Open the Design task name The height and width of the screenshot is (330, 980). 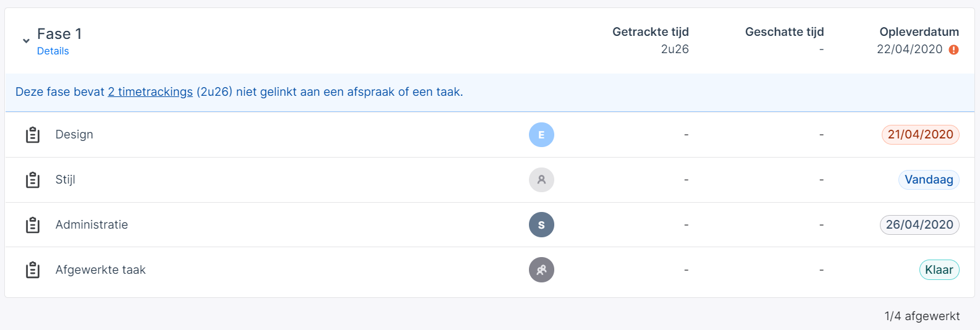coord(74,135)
